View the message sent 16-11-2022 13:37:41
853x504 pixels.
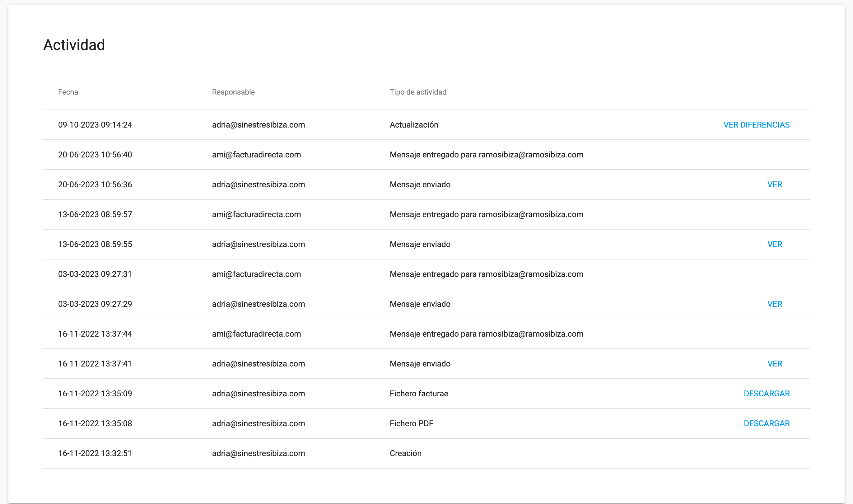coord(775,364)
